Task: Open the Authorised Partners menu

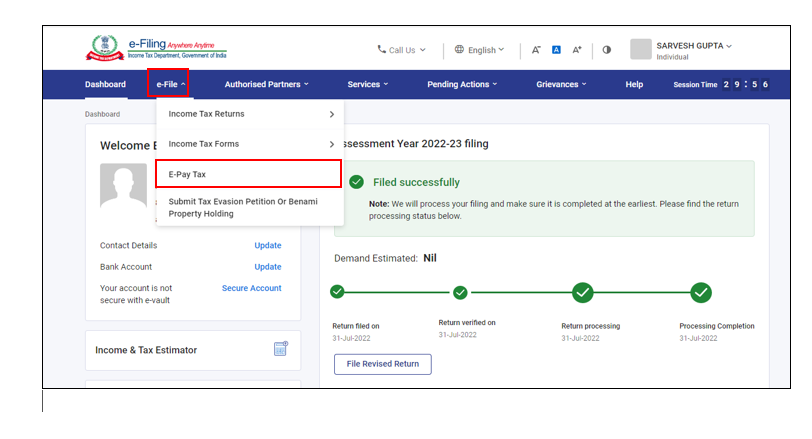Action: coord(266,84)
